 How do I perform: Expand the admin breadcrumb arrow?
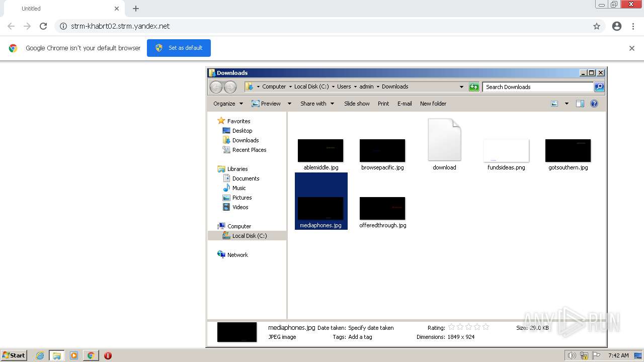pos(378,86)
